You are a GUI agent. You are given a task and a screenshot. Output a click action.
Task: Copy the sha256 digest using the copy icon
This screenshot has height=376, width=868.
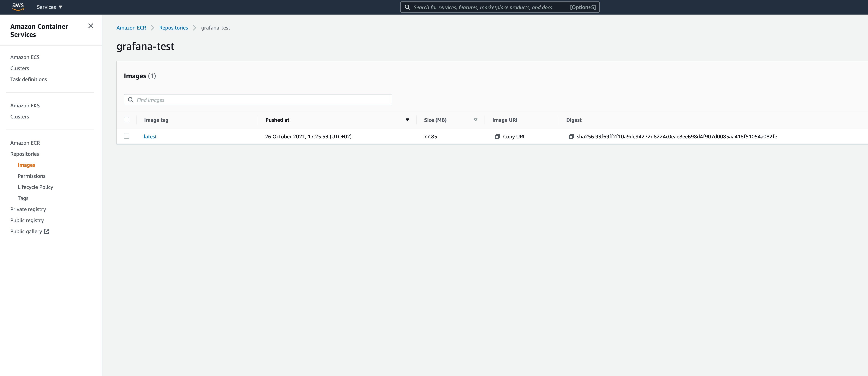(x=571, y=137)
